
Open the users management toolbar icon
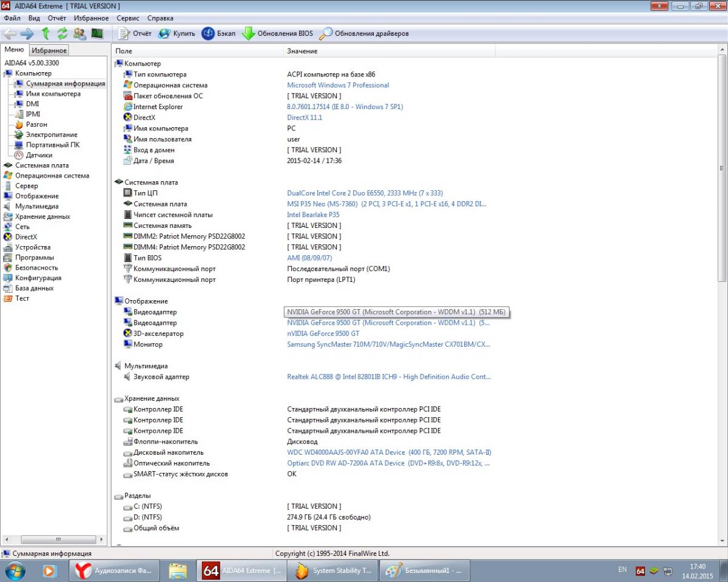[79, 33]
